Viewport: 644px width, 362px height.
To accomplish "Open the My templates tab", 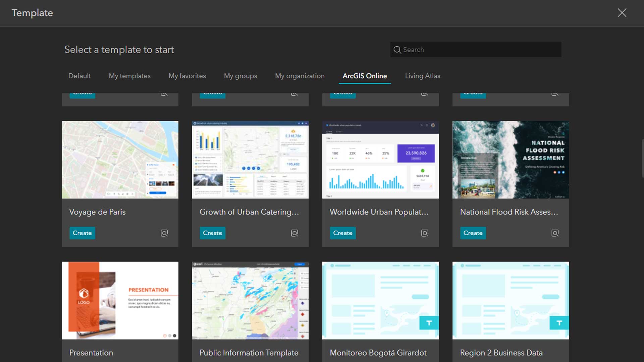I will click(129, 76).
